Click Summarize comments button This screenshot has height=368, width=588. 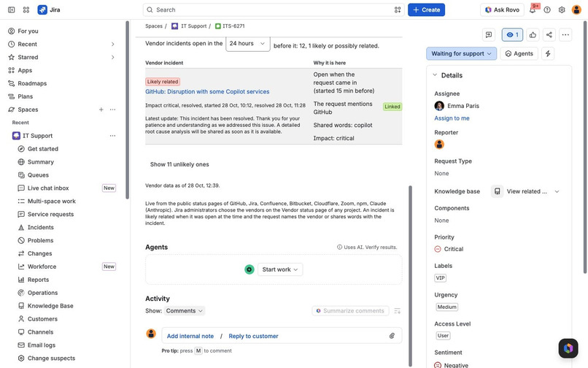point(351,311)
